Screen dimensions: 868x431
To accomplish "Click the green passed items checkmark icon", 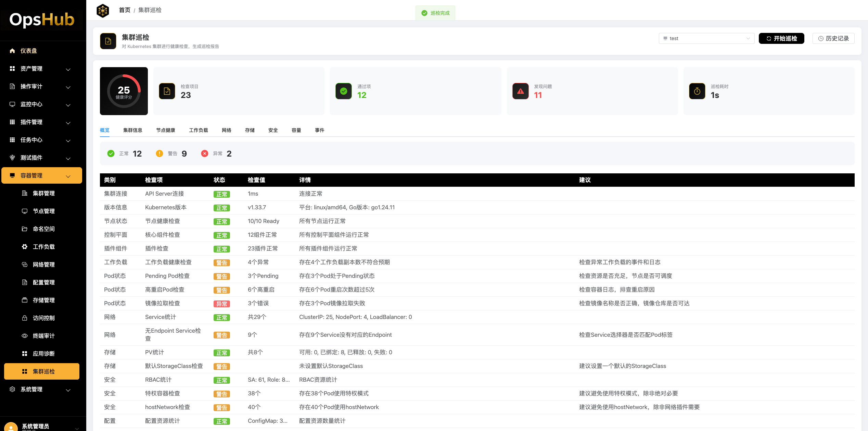I will [344, 91].
